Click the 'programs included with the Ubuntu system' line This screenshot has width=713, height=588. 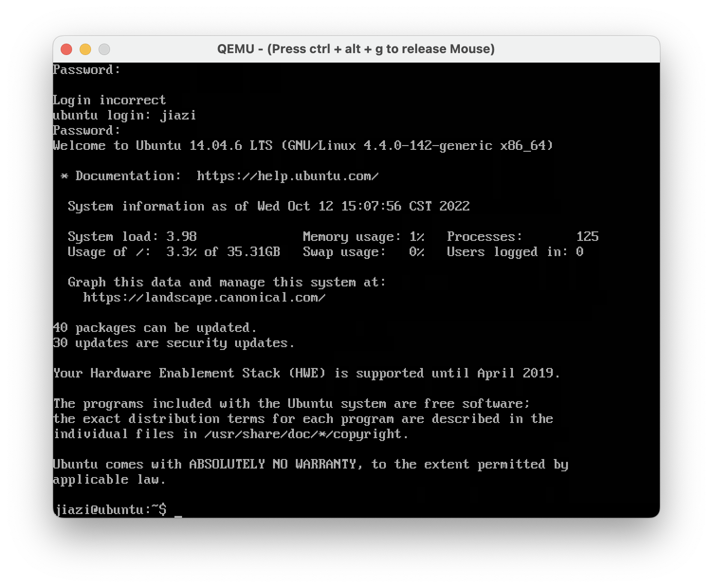pos(292,404)
